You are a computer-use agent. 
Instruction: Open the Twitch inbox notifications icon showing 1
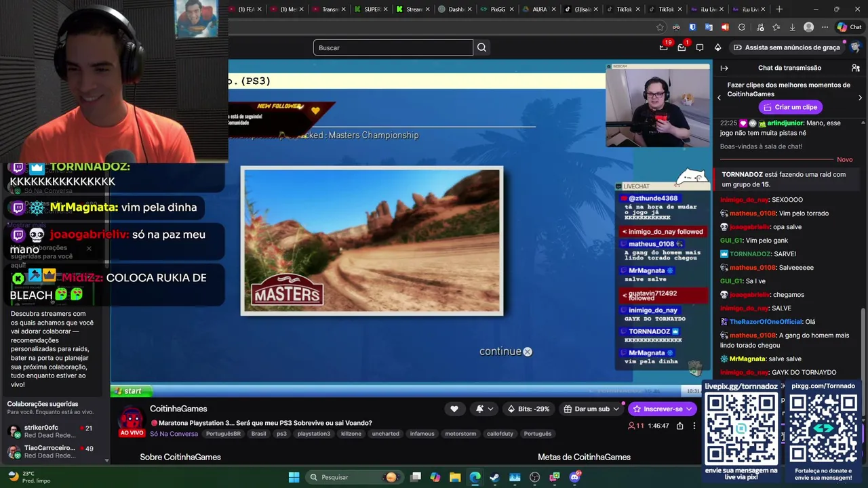pos(682,47)
